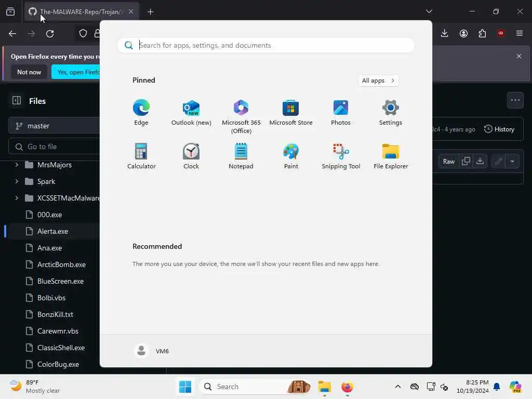This screenshot has width=532, height=399.
Task: Open the Calculator app
Action: [x=141, y=156]
